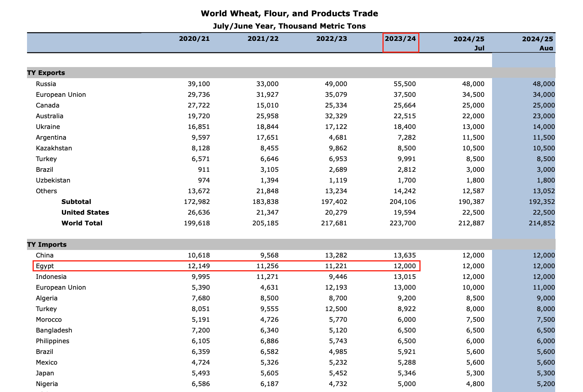Select the Egypt row label
Image resolution: width=583 pixels, height=392 pixels.
[45, 266]
